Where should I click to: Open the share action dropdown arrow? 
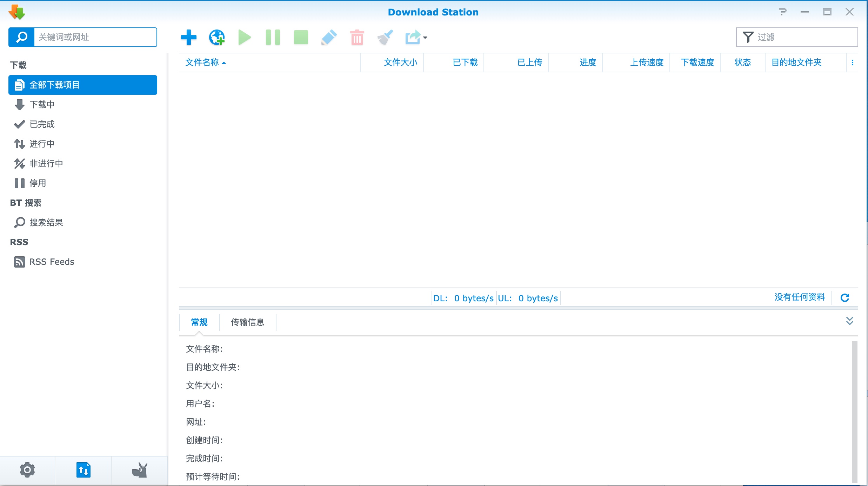pyautogui.click(x=425, y=38)
